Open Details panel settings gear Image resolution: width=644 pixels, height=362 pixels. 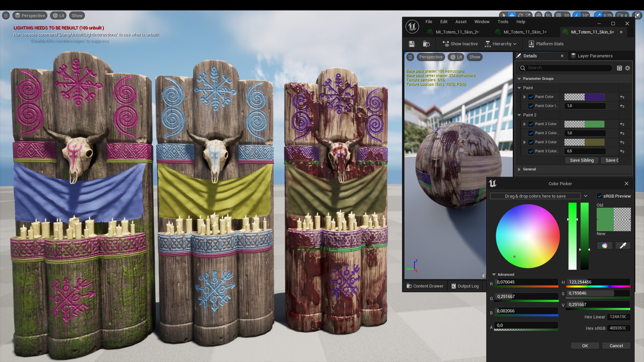[x=628, y=68]
